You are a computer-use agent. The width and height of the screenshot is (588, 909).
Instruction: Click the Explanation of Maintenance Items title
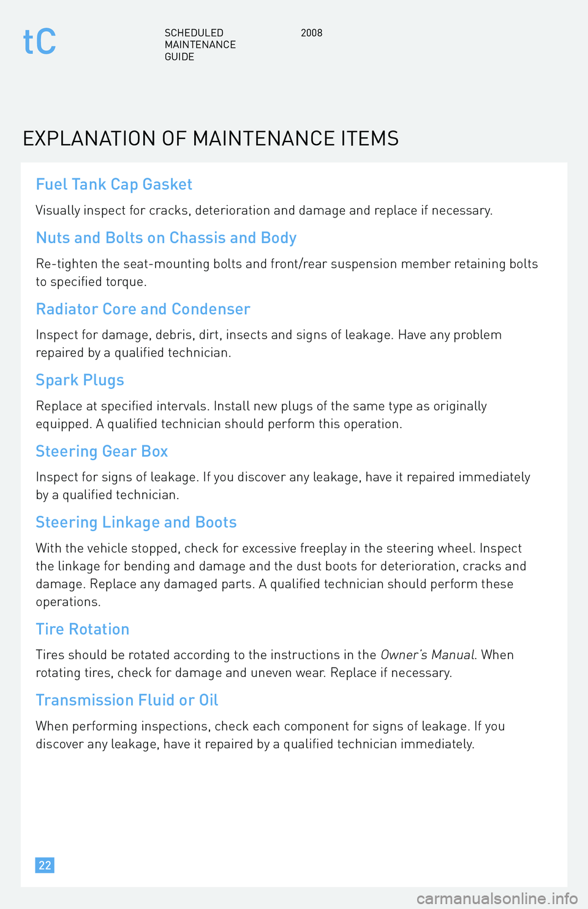click(211, 138)
